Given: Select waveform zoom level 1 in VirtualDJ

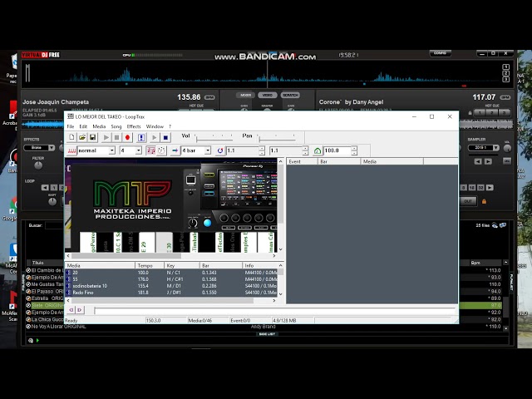Looking at the screenshot, I should 505,67.
